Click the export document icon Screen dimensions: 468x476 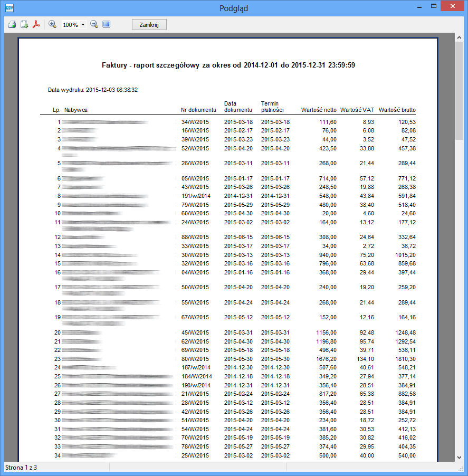pyautogui.click(x=24, y=24)
